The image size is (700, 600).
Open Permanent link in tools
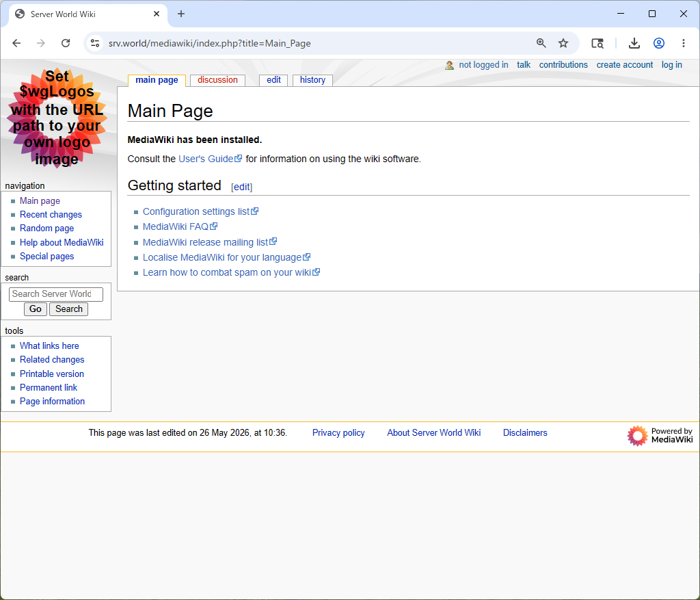pos(49,388)
